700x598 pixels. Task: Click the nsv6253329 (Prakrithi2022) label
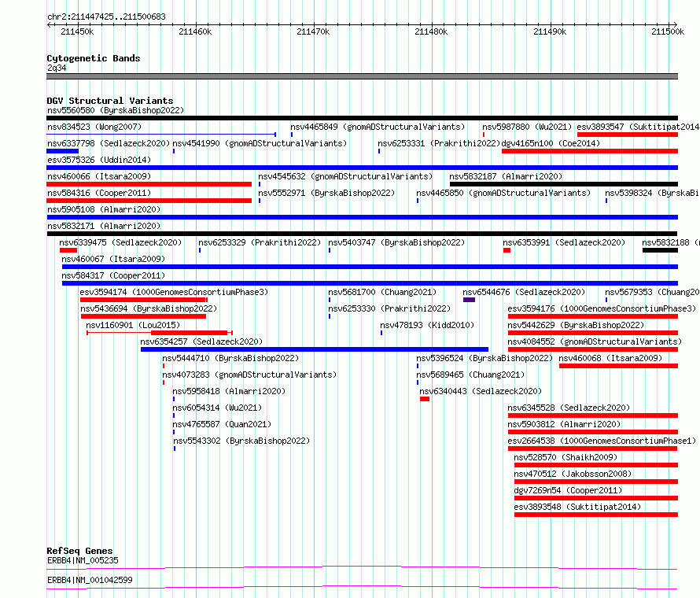pos(260,242)
